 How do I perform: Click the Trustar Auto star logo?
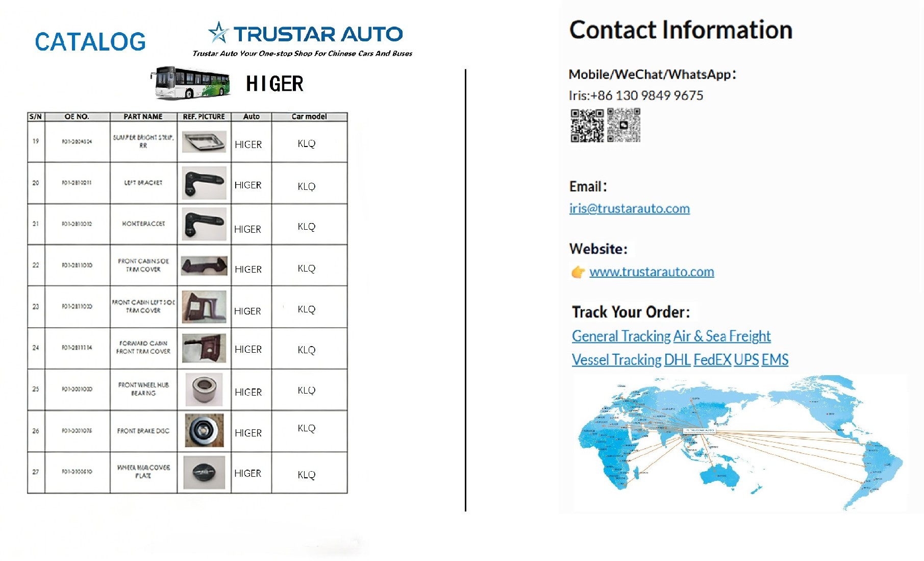(218, 33)
